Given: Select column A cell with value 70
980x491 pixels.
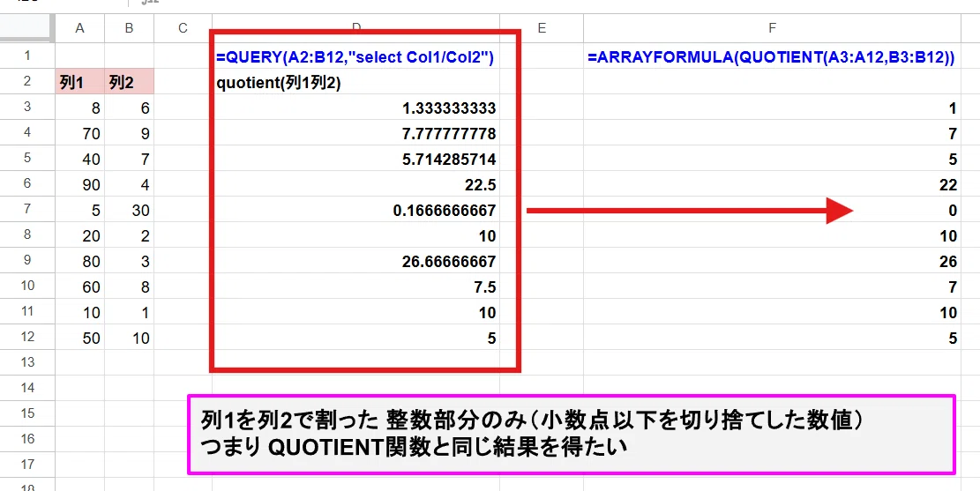Looking at the screenshot, I should pos(79,132).
